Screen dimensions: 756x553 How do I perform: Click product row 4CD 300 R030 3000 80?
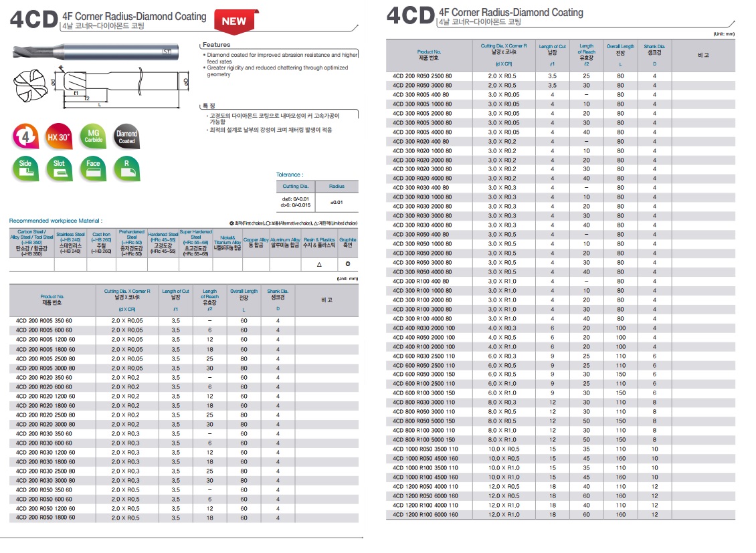click(561, 216)
